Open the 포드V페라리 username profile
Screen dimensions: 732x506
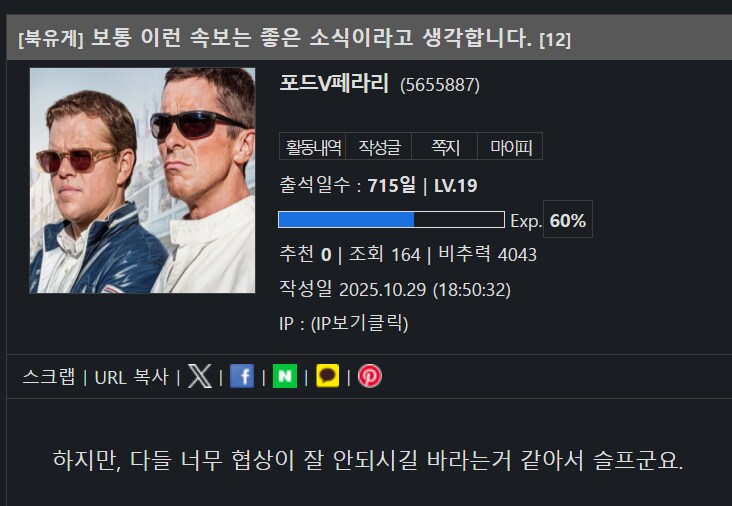pyautogui.click(x=334, y=84)
